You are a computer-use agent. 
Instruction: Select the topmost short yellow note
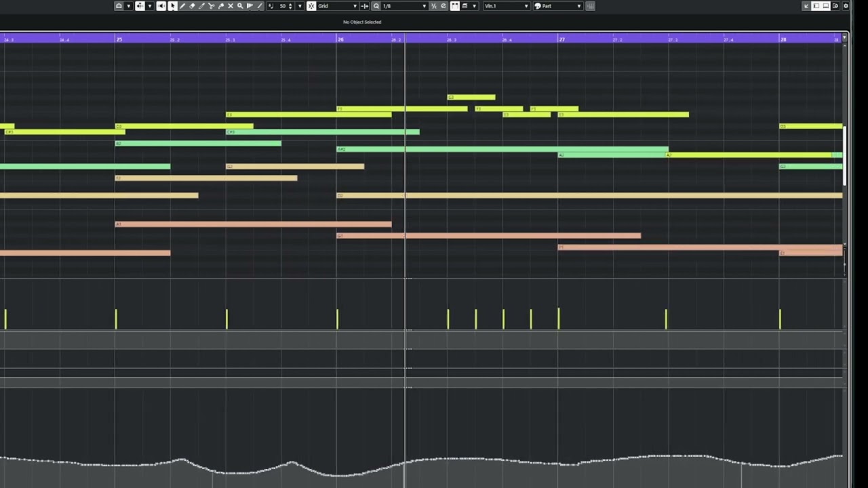(471, 97)
